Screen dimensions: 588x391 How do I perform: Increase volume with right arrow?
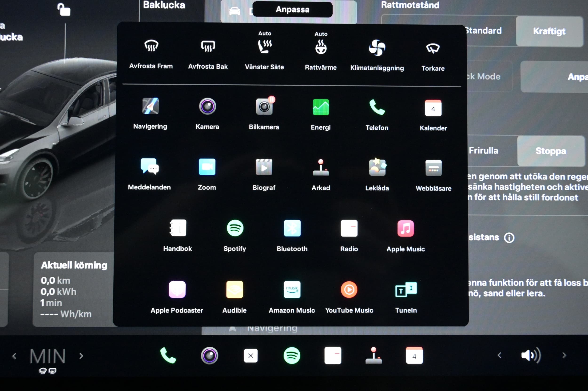[x=564, y=355]
